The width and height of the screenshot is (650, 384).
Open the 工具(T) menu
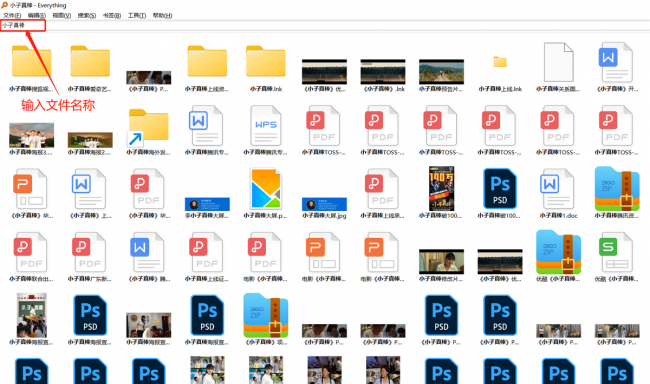click(137, 15)
